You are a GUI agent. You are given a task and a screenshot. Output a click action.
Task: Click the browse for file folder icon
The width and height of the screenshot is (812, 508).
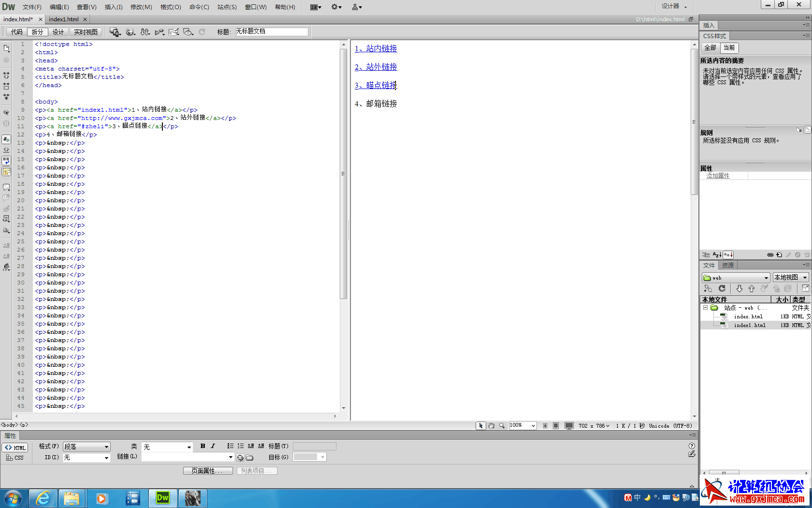click(x=249, y=457)
